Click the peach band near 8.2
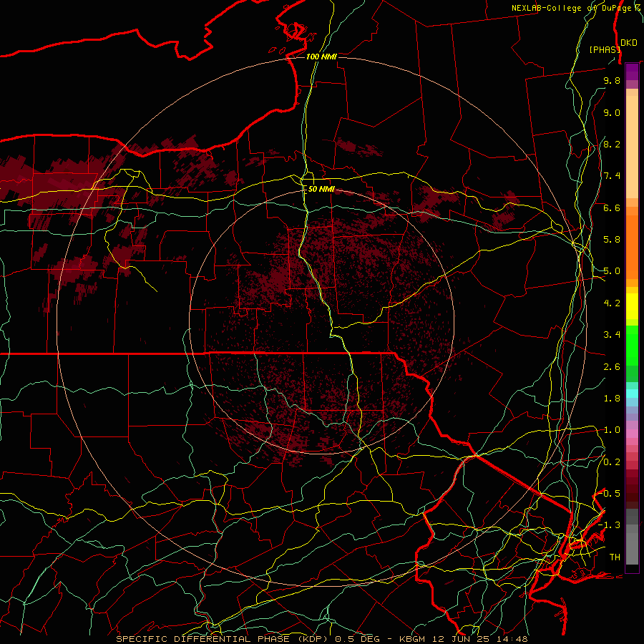Image resolution: width=644 pixels, height=644 pixels. (x=632, y=147)
